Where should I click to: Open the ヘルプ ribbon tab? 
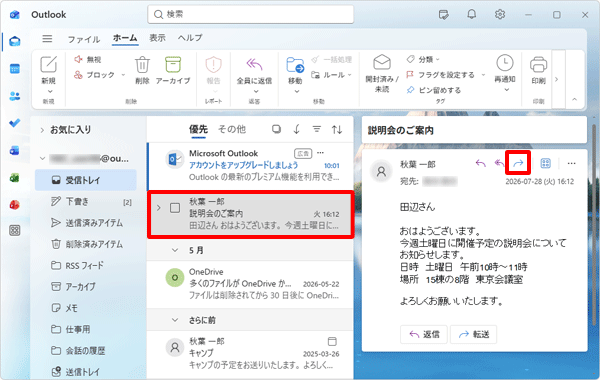tap(190, 38)
